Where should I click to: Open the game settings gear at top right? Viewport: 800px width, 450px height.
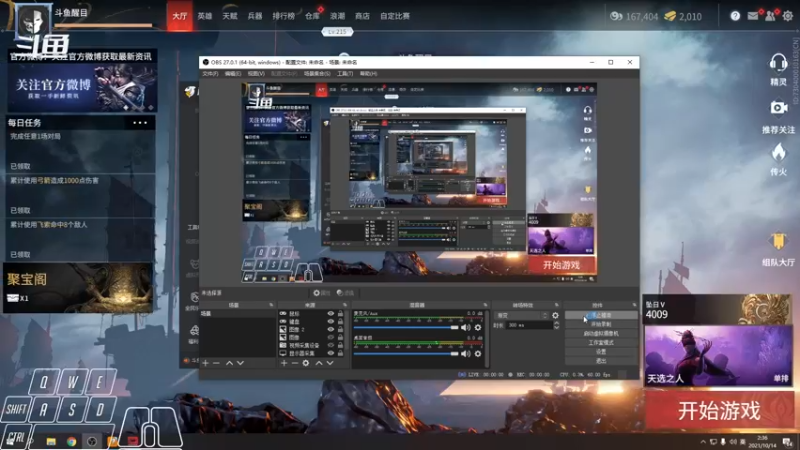(x=788, y=16)
